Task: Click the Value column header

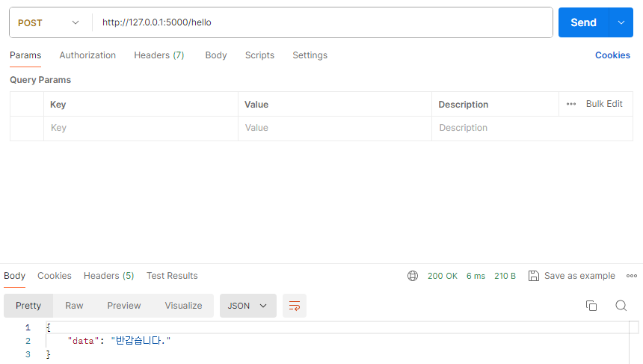Action: [x=256, y=105]
